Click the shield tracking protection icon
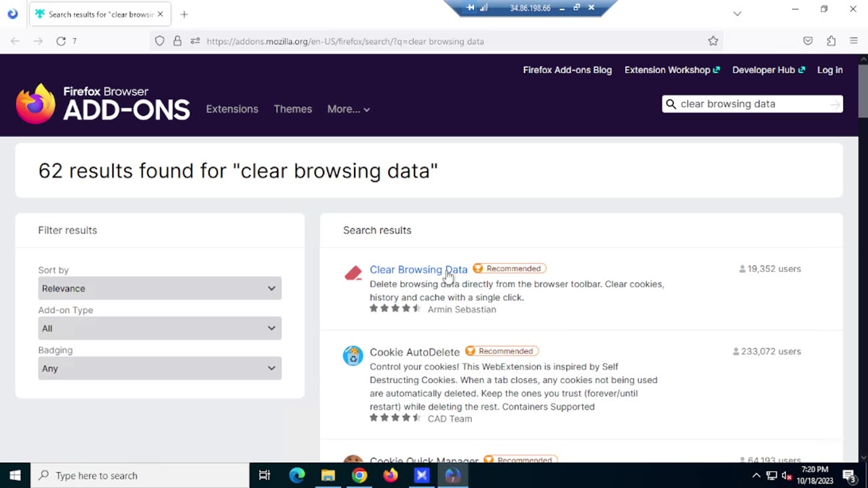This screenshot has height=488, width=868. [159, 41]
